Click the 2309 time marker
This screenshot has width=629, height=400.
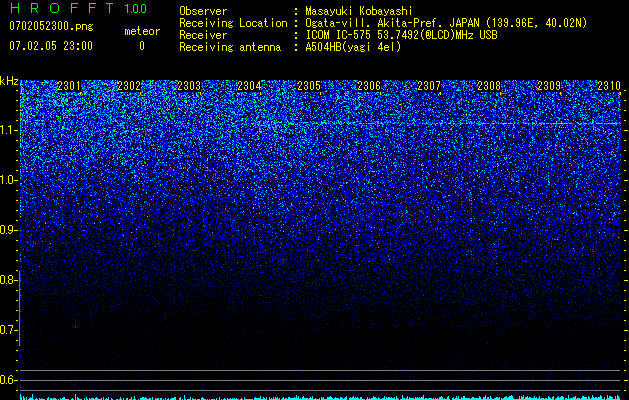pos(549,86)
